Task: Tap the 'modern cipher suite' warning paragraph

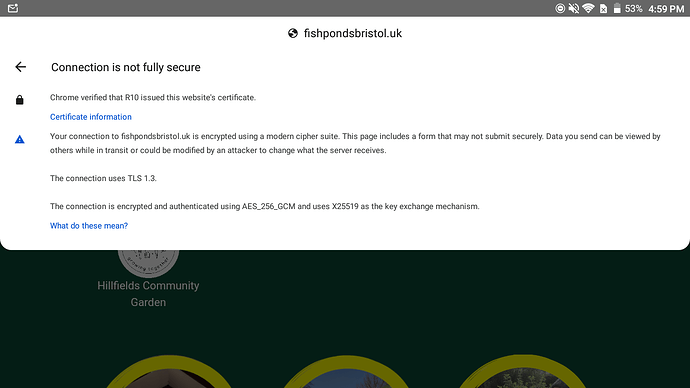Action: coord(355,143)
